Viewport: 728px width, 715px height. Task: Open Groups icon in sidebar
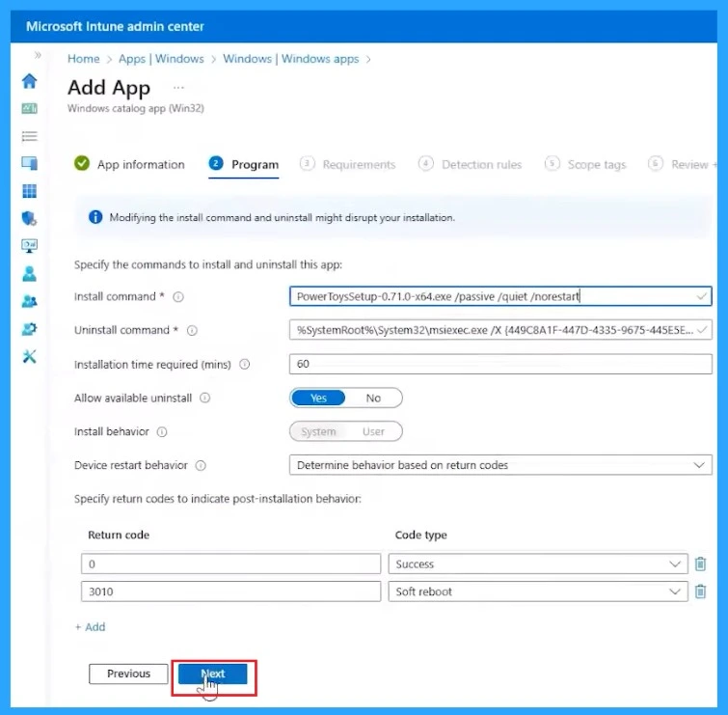pyautogui.click(x=29, y=301)
